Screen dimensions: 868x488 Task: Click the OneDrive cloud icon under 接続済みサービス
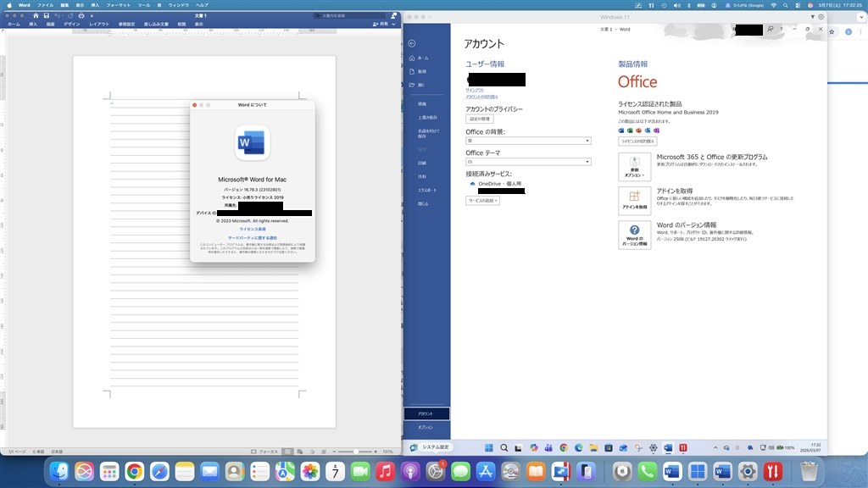(472, 184)
